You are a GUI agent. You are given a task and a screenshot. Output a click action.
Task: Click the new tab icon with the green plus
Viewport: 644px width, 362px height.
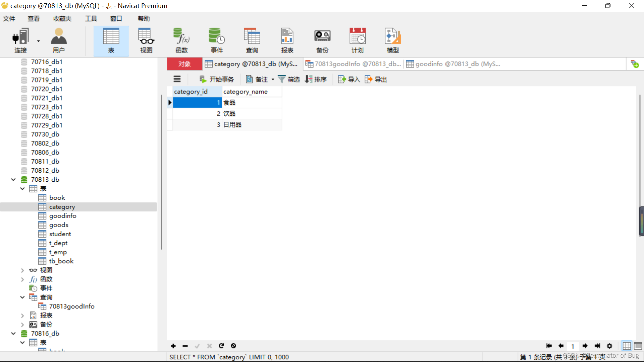635,64
